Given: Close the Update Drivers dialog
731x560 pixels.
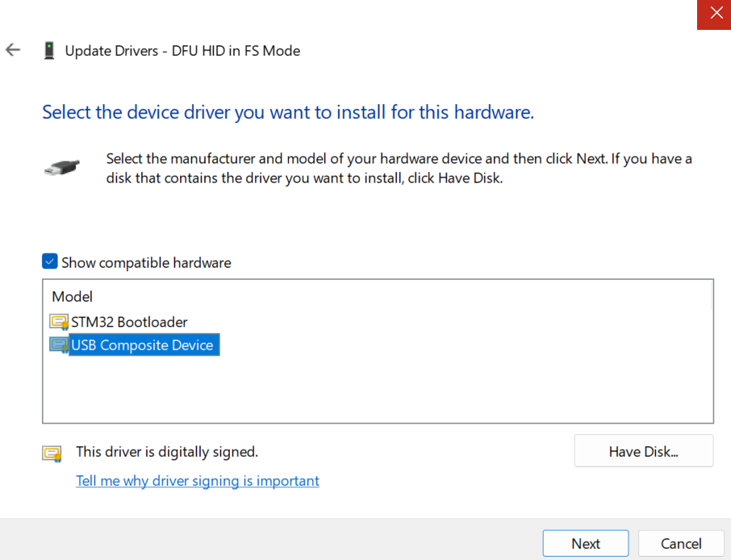Looking at the screenshot, I should 714,15.
